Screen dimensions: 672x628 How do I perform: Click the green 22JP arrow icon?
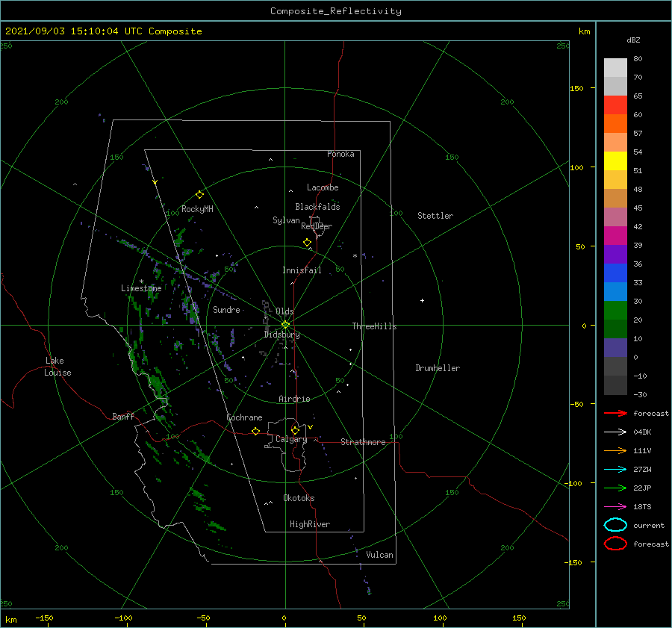[615, 488]
